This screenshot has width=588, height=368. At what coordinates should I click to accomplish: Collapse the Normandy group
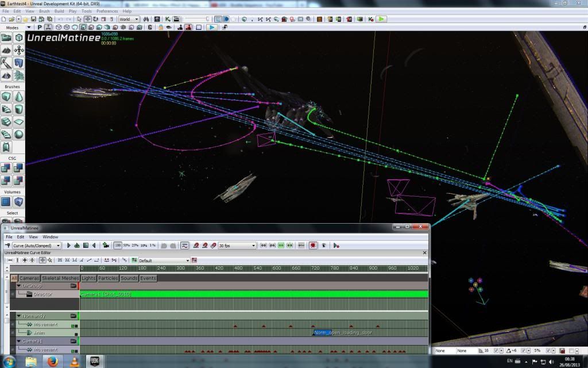[x=18, y=316]
